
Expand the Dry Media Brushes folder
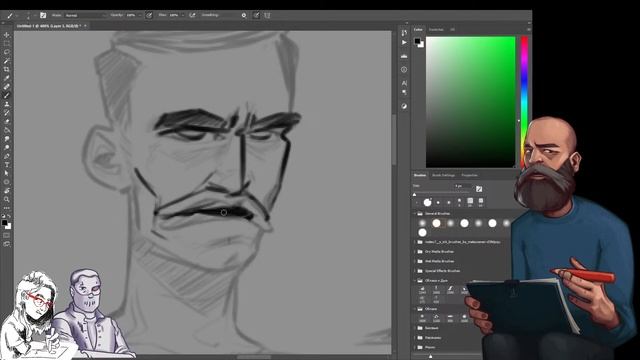[416, 251]
